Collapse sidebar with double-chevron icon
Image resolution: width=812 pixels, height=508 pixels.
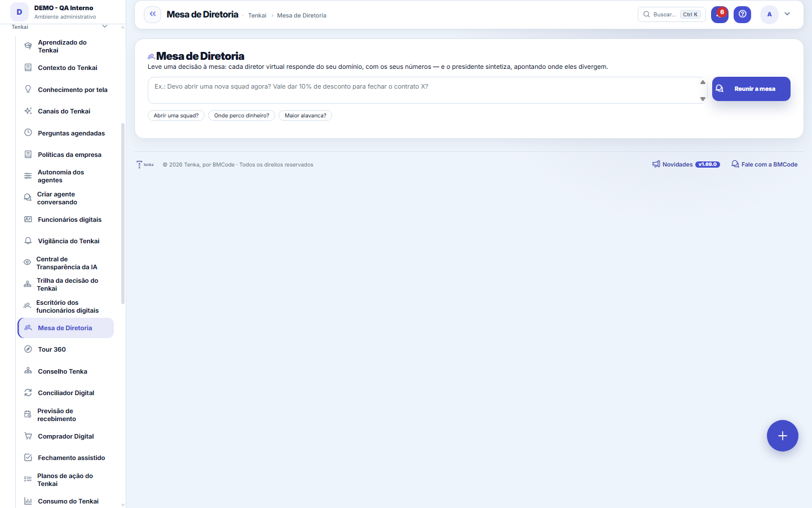pyautogui.click(x=152, y=14)
